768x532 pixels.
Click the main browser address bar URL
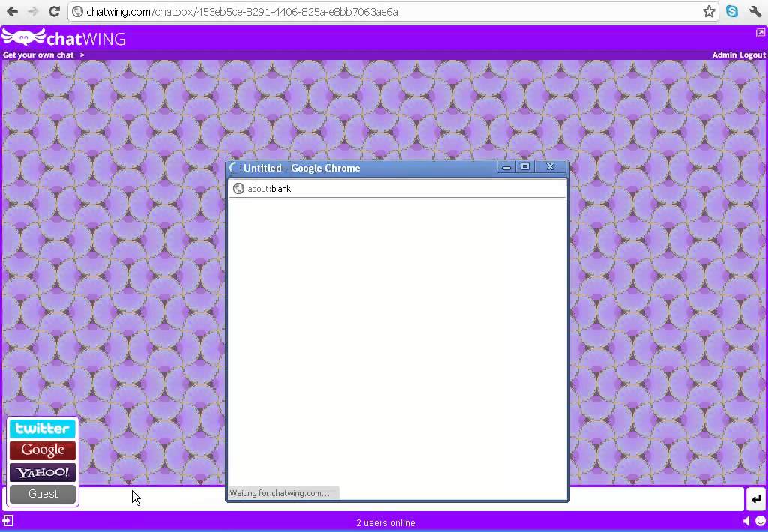242,12
